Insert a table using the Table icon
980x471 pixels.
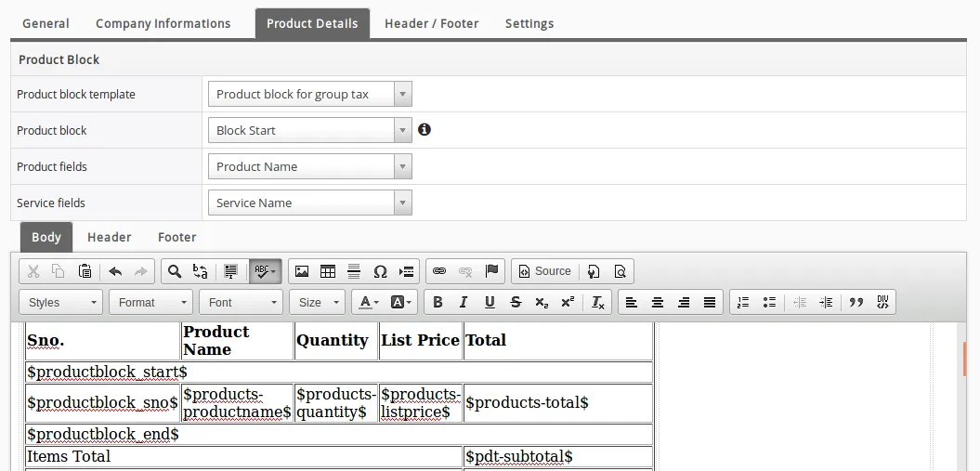coord(328,271)
